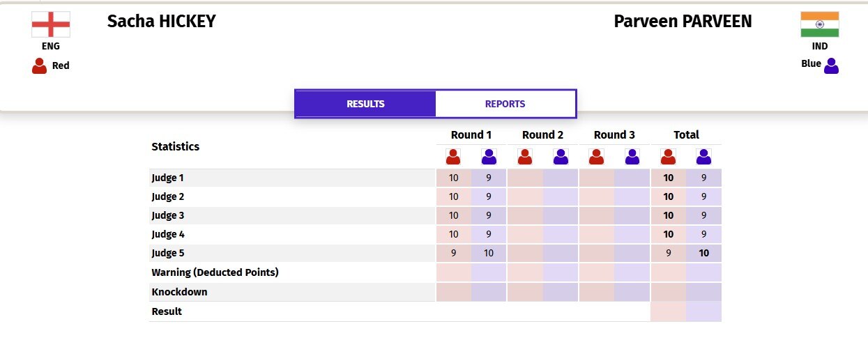The image size is (868, 340).
Task: Click the Knockdown row label
Action: point(179,292)
